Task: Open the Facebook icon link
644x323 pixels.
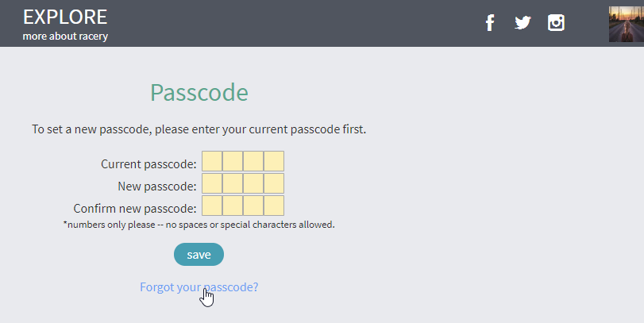Action: tap(490, 22)
